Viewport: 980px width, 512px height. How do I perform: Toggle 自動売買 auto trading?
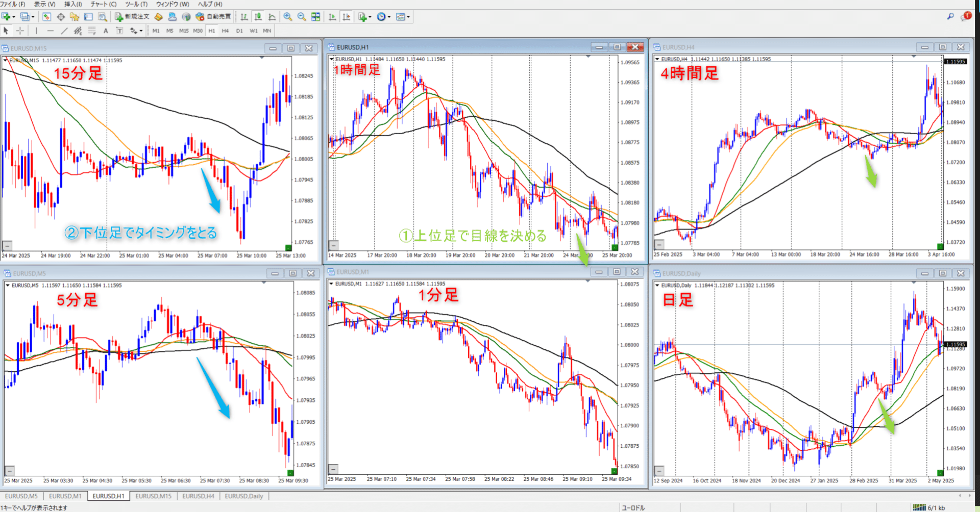click(213, 17)
